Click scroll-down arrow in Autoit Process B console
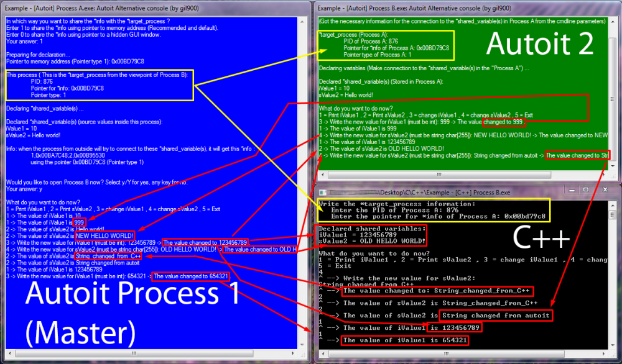 pos(612,166)
